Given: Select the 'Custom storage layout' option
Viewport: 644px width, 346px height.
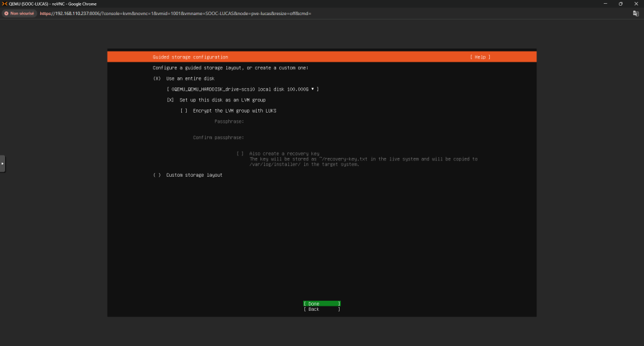Looking at the screenshot, I should click(157, 175).
